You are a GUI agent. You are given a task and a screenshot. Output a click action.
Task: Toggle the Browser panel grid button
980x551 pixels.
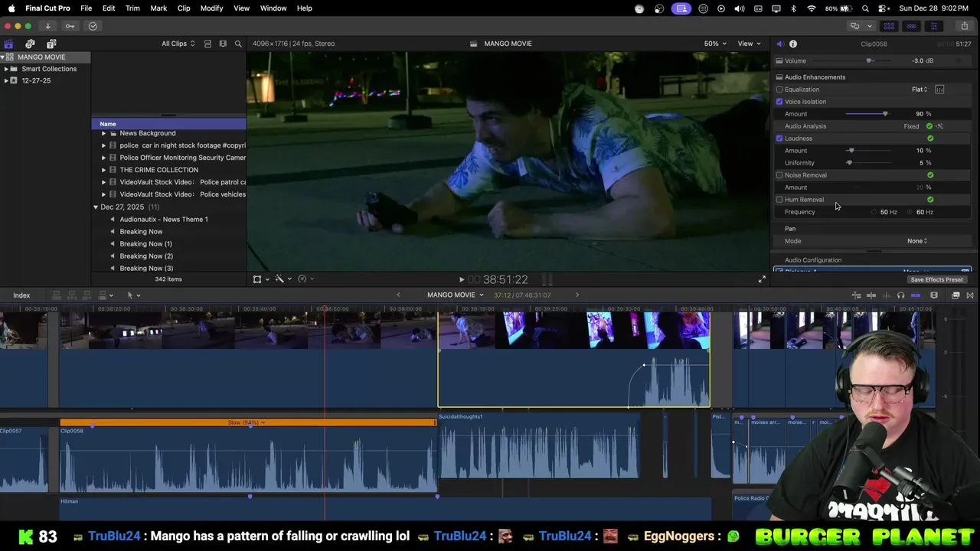[889, 26]
